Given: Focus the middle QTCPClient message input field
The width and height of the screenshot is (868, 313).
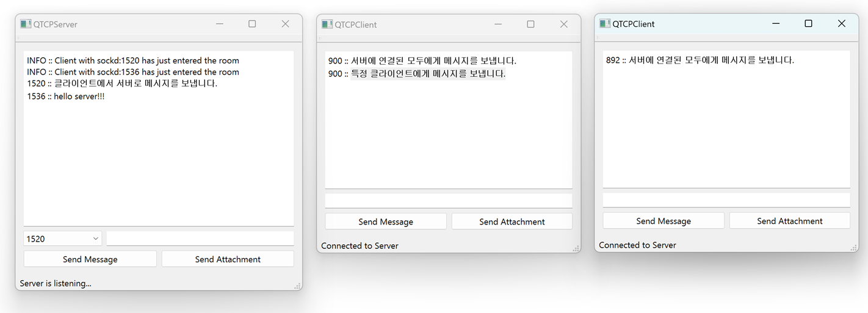Looking at the screenshot, I should (x=449, y=201).
